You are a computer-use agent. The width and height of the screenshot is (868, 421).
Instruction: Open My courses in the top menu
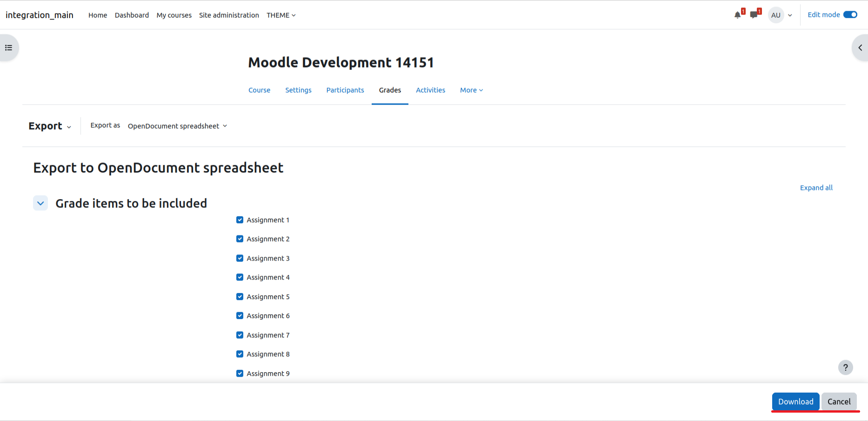[x=174, y=15]
